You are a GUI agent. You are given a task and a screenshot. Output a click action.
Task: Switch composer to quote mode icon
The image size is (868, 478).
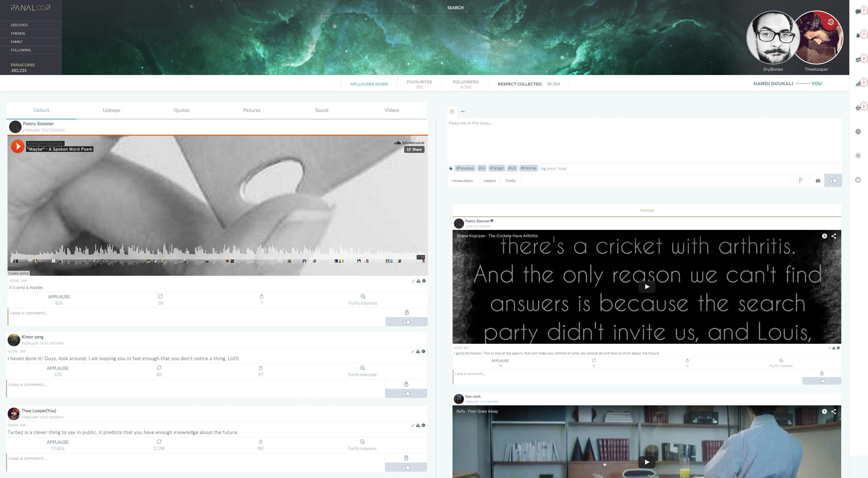pos(463,111)
